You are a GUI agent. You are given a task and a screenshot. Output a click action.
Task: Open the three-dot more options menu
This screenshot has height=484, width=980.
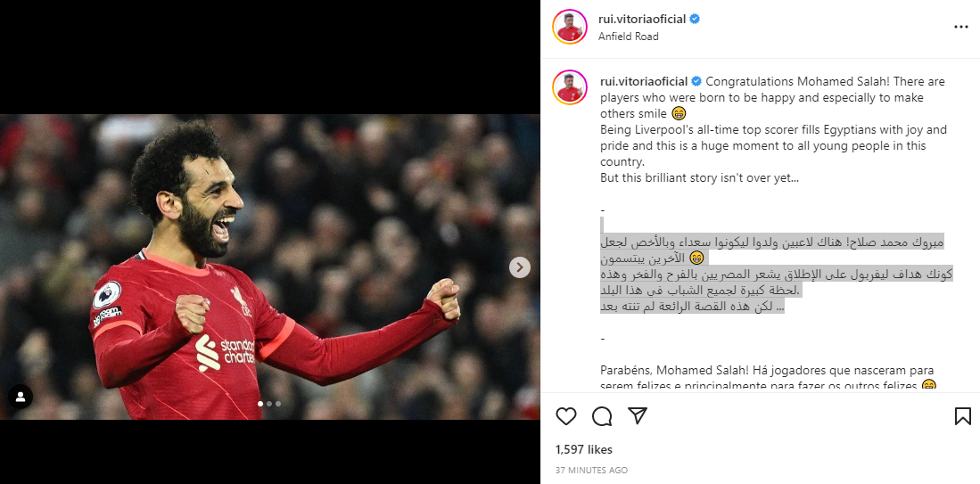961,27
